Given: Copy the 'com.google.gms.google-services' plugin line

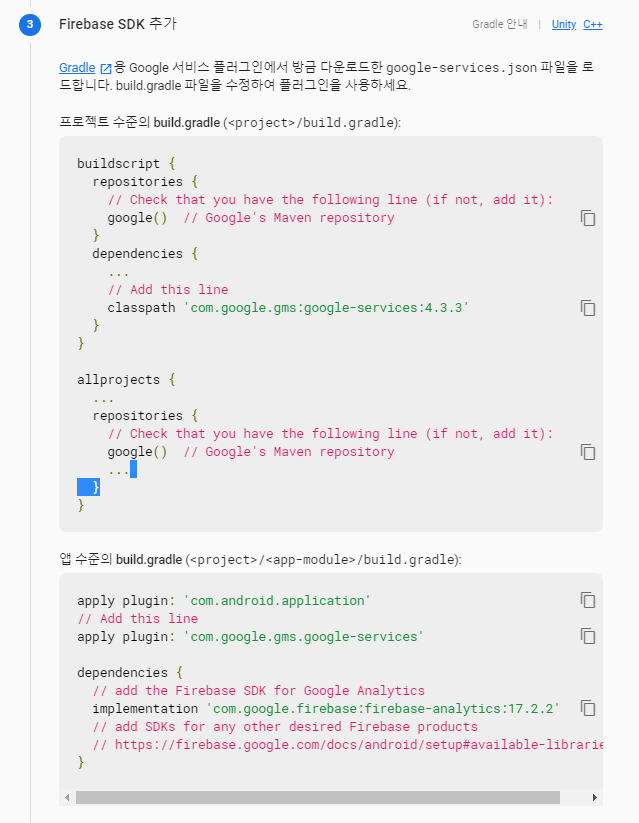Looking at the screenshot, I should (588, 636).
